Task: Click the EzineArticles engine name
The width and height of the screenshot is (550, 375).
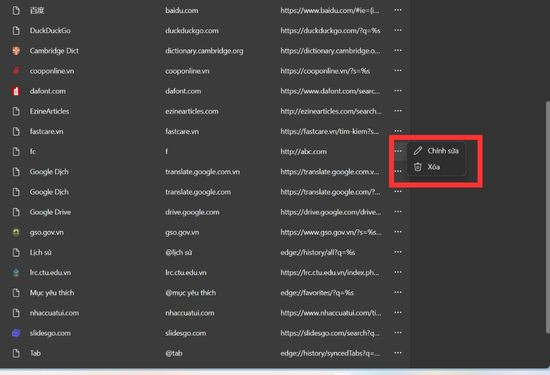Action: click(x=49, y=111)
